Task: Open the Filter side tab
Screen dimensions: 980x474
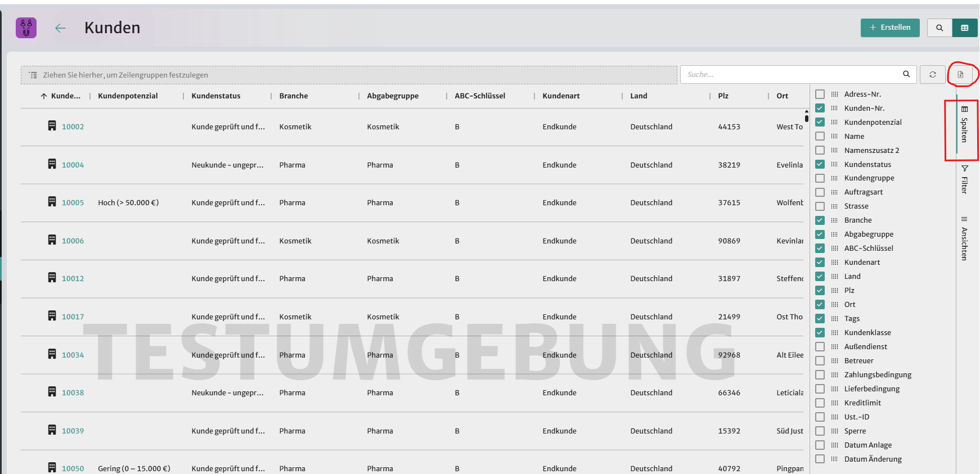Action: (964, 179)
